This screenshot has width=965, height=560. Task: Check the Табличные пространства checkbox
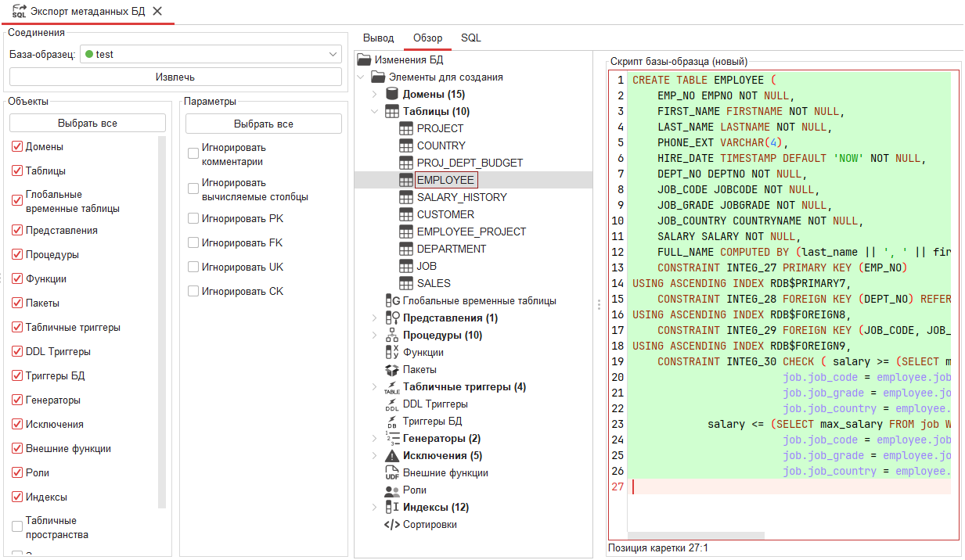click(17, 526)
